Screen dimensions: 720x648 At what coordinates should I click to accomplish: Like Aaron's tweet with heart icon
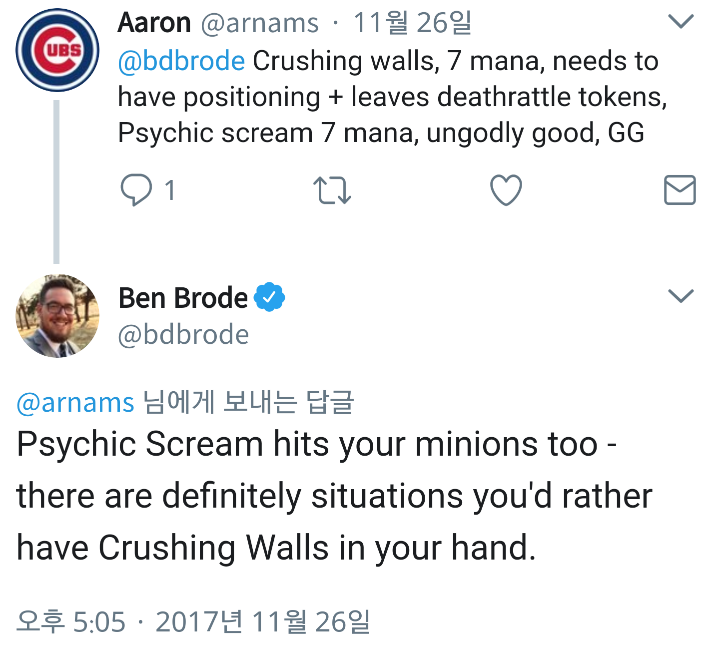tap(508, 190)
